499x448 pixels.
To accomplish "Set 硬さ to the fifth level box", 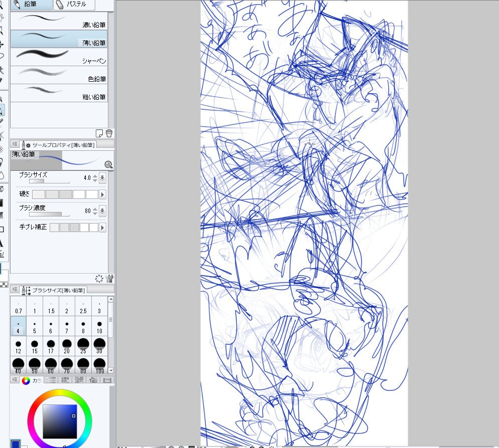I will point(92,194).
